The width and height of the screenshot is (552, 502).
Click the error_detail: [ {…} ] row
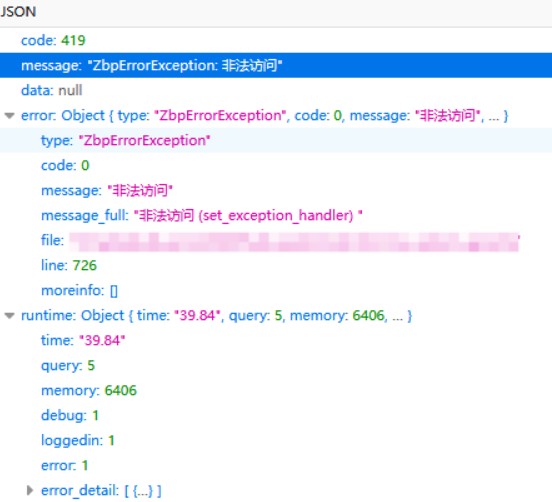click(276, 490)
